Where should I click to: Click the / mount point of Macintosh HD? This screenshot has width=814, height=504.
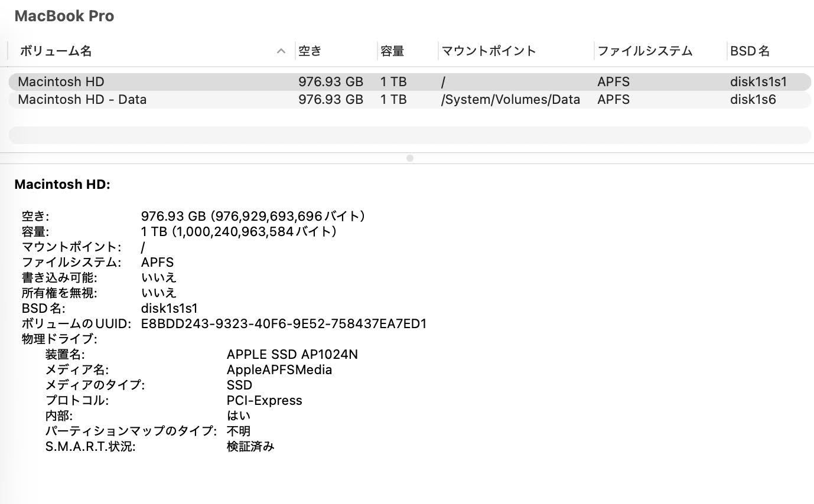coord(443,81)
